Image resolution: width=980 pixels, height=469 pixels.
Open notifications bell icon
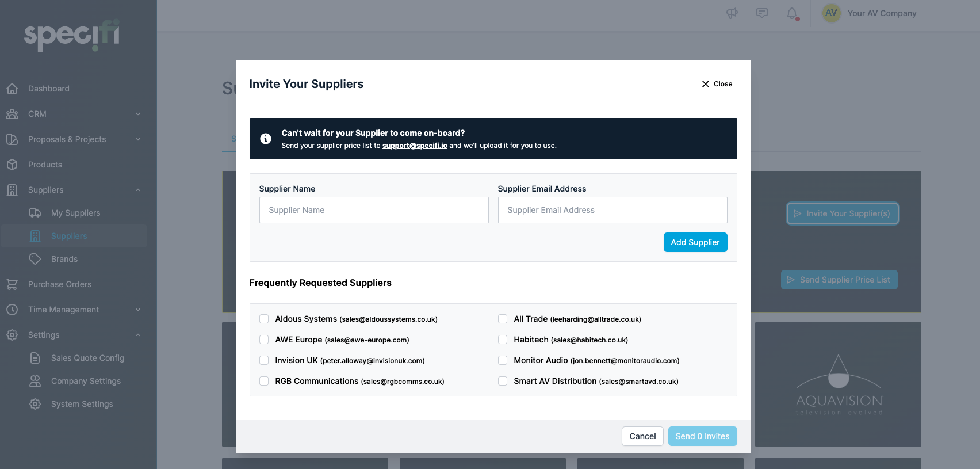(x=793, y=14)
